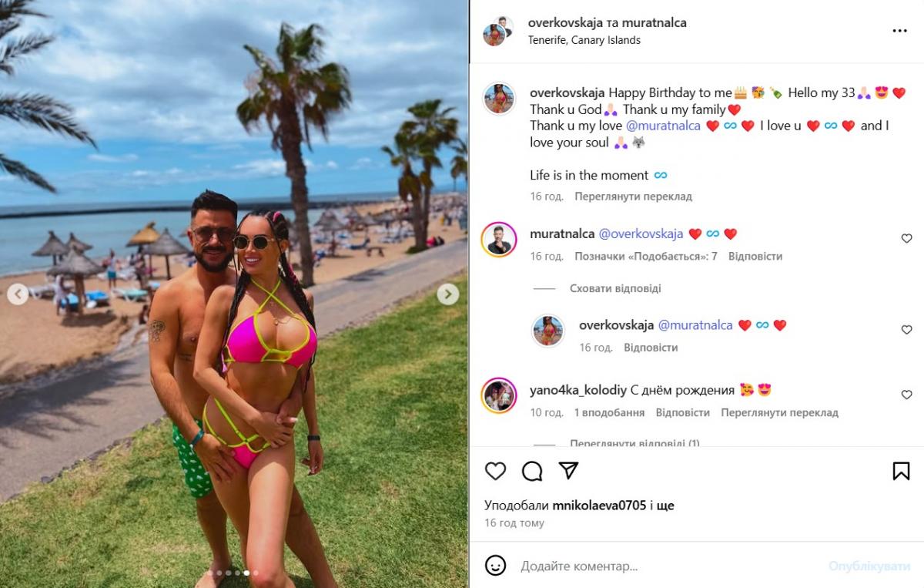
Task: Share the post via paper plane icon
Action: [x=568, y=470]
